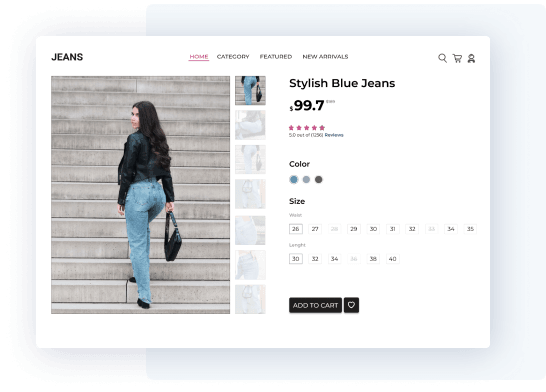Click the JEANS logo

click(x=67, y=57)
